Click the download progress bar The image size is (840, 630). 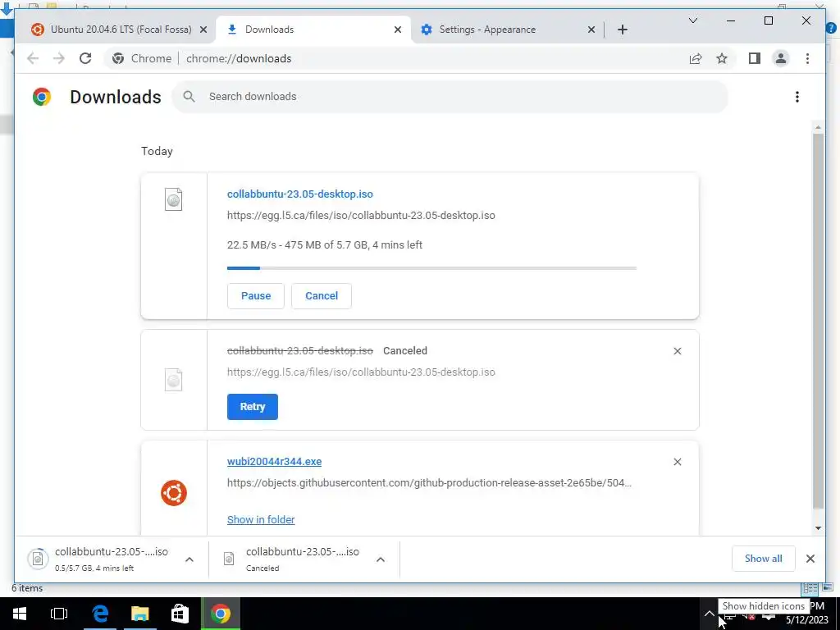tap(431, 268)
